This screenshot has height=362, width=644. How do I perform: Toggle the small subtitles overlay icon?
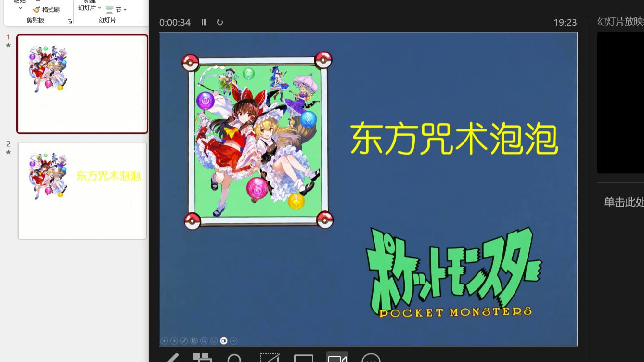tap(214, 341)
